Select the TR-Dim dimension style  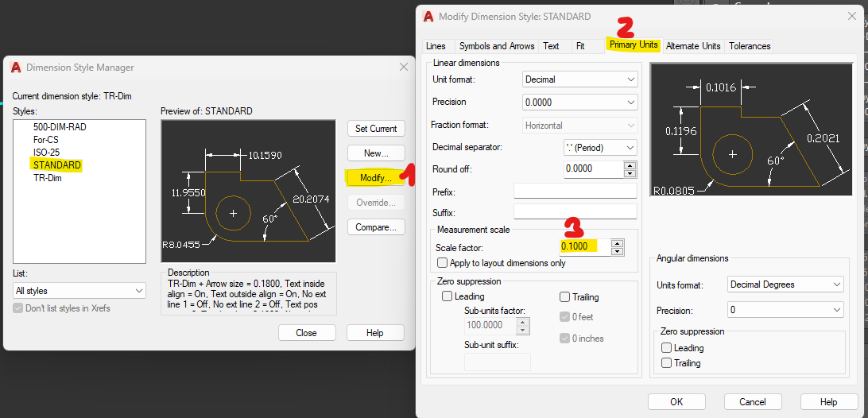[x=47, y=178]
